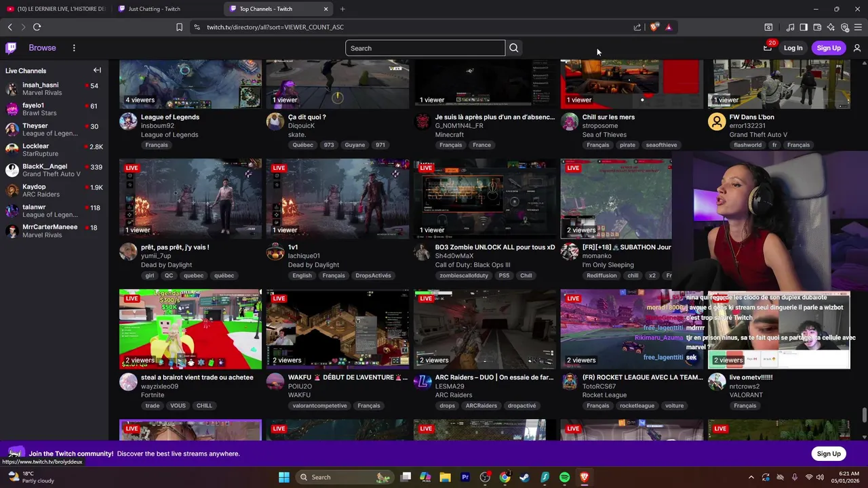Open the Twitch notifications inbox icon
868x488 pixels.
pos(768,47)
